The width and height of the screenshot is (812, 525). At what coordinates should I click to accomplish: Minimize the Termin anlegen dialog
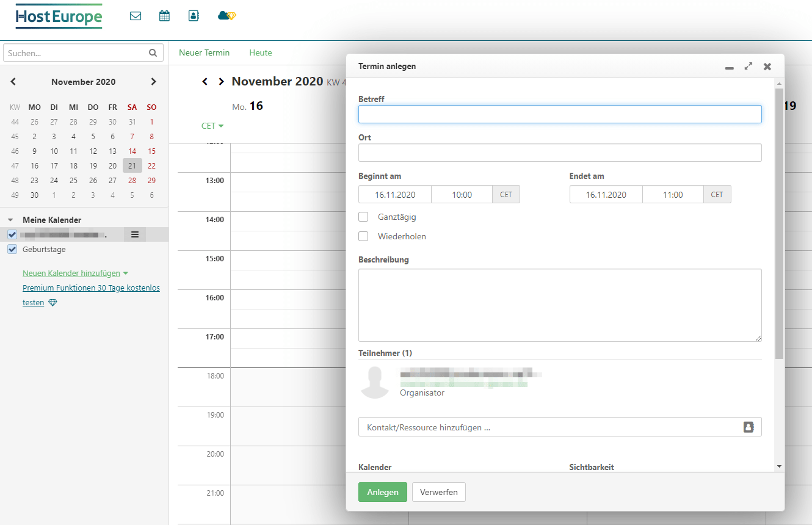(729, 67)
